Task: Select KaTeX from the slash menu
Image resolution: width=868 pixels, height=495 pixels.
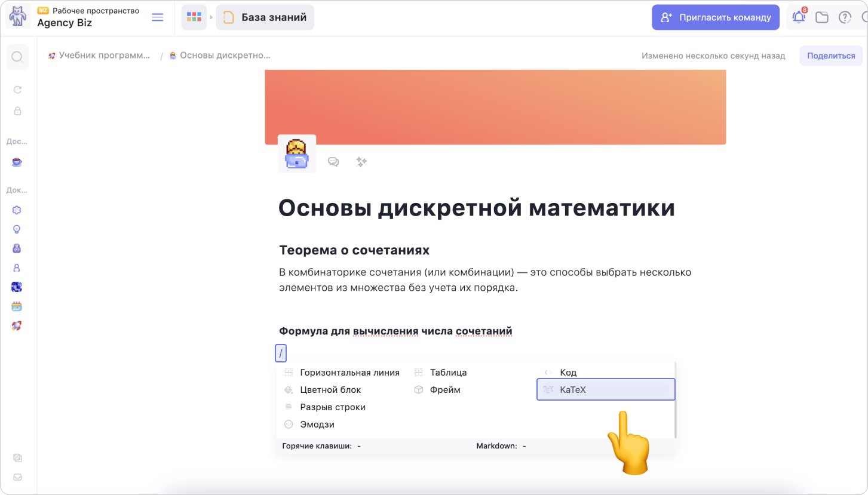Action: tap(606, 389)
